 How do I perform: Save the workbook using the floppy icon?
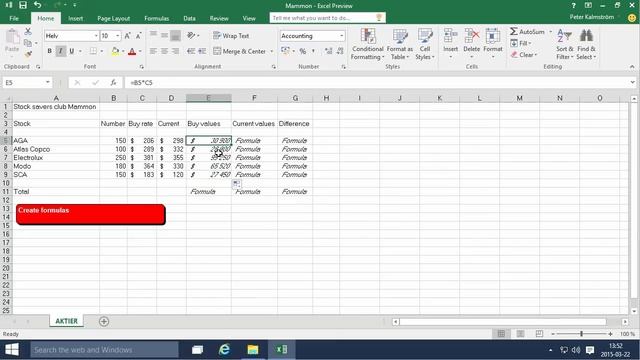pyautogui.click(x=23, y=5)
